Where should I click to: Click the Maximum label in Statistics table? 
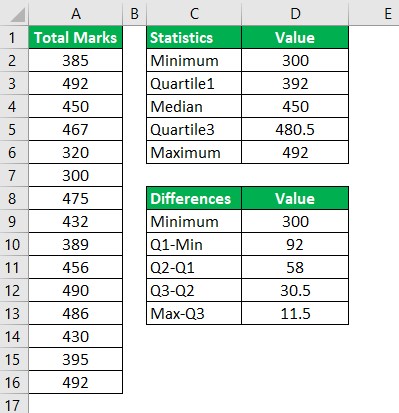(x=194, y=152)
